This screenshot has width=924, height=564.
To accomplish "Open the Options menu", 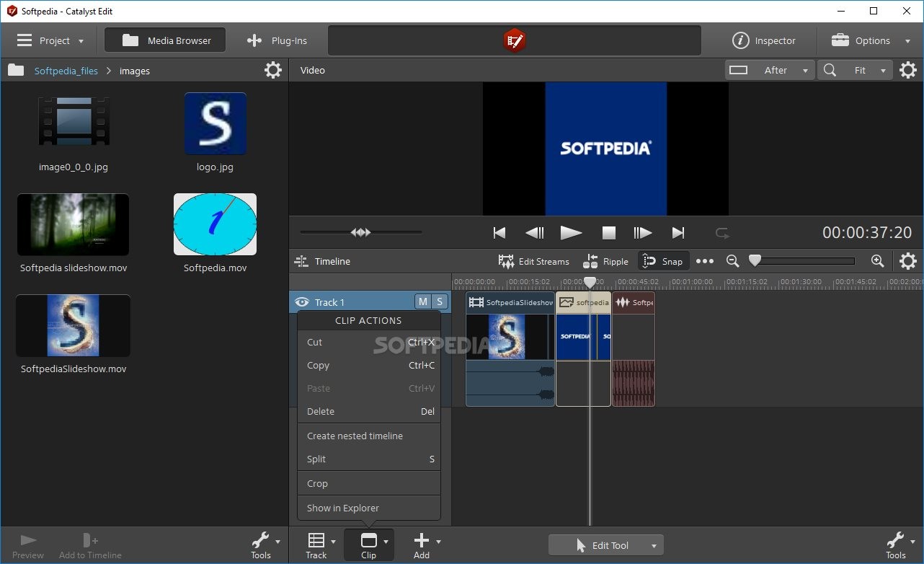I will click(x=871, y=41).
